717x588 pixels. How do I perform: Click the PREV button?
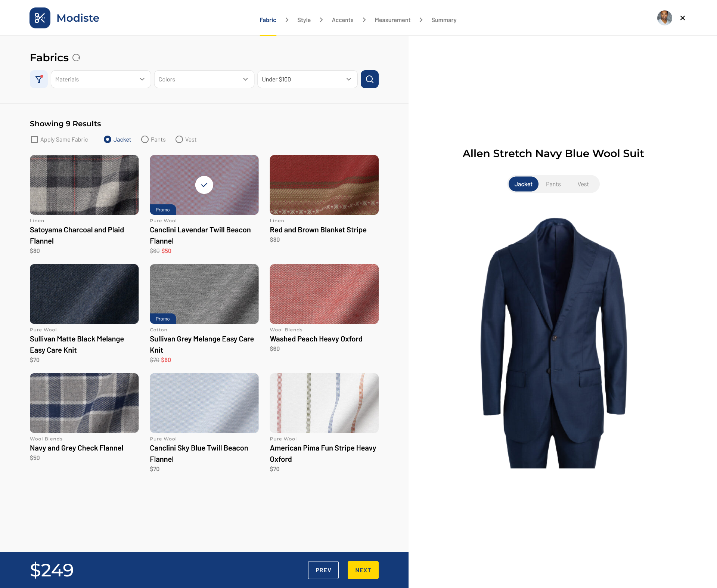pos(323,570)
